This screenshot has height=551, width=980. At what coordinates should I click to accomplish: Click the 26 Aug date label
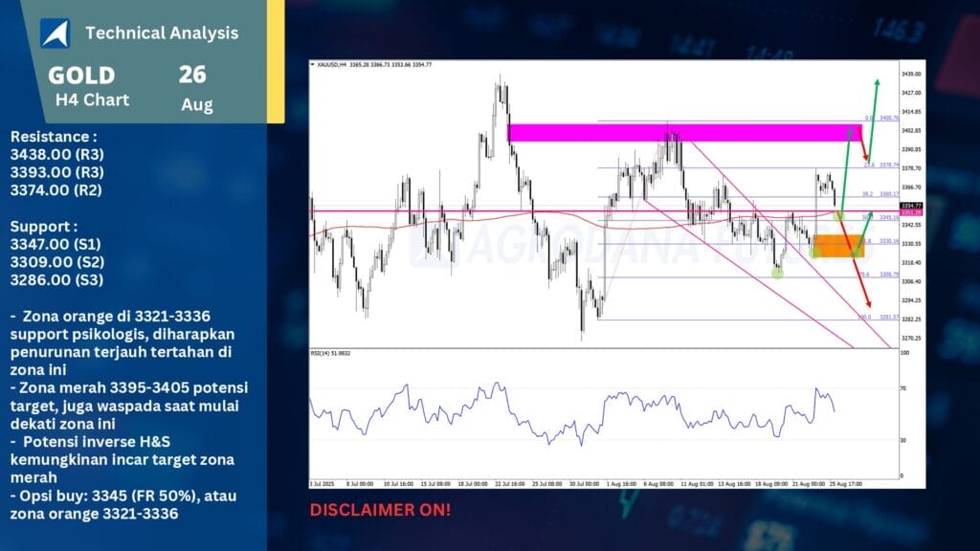click(193, 88)
